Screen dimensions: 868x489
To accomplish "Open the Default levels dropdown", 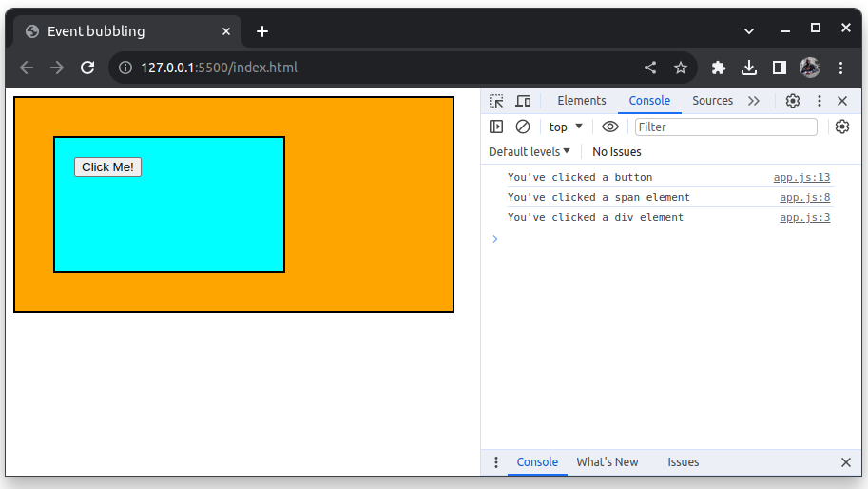I will point(530,151).
